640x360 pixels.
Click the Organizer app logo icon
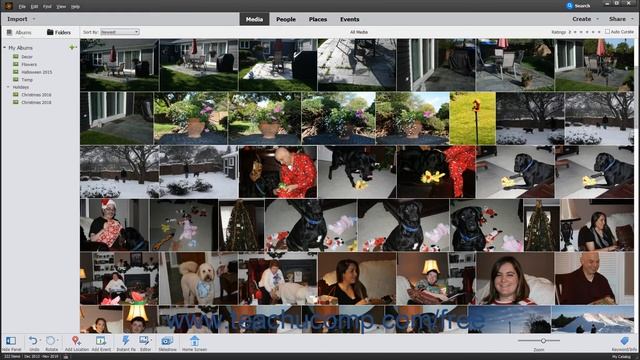[9, 6]
